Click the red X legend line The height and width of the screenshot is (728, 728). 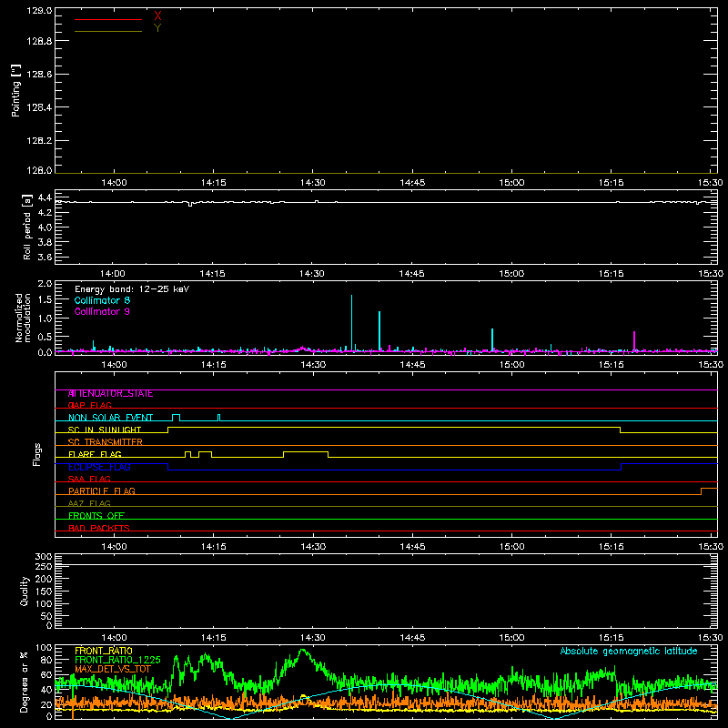coord(108,19)
